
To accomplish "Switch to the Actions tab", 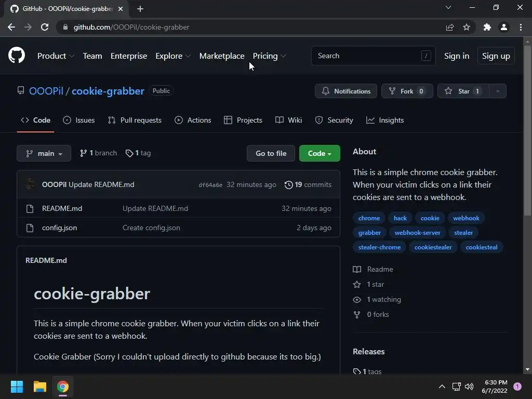I will (x=193, y=120).
